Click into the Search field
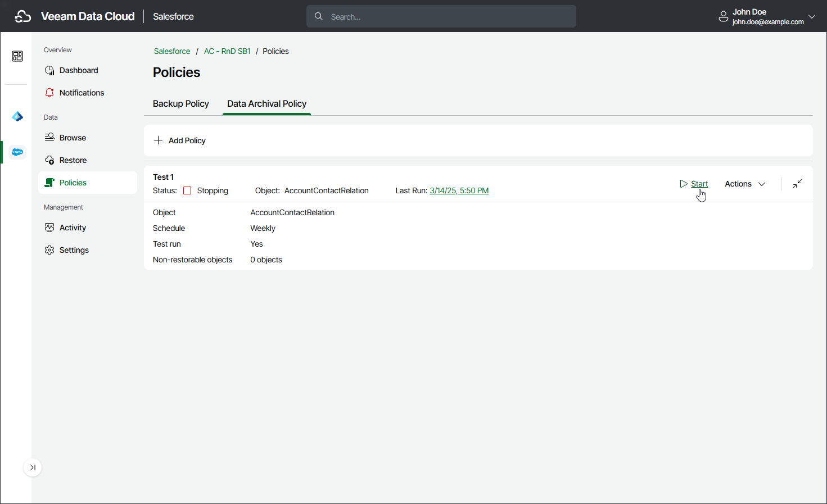 tap(441, 16)
